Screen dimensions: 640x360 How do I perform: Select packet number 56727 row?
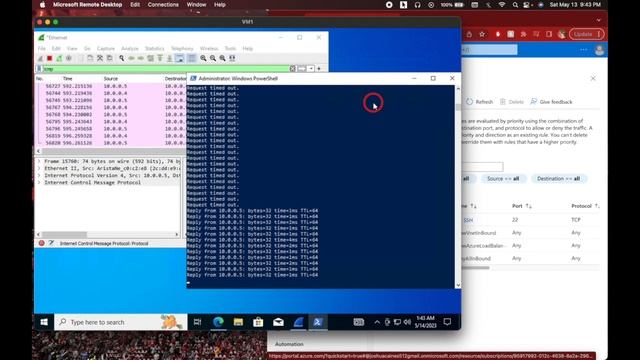pyautogui.click(x=111, y=86)
